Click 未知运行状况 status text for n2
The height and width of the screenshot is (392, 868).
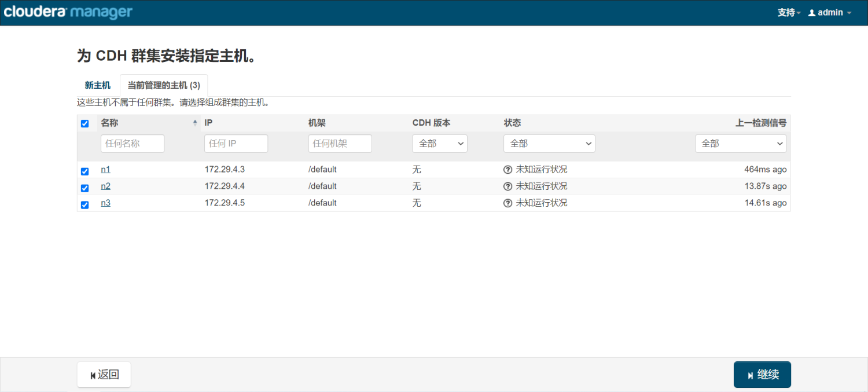(x=541, y=186)
